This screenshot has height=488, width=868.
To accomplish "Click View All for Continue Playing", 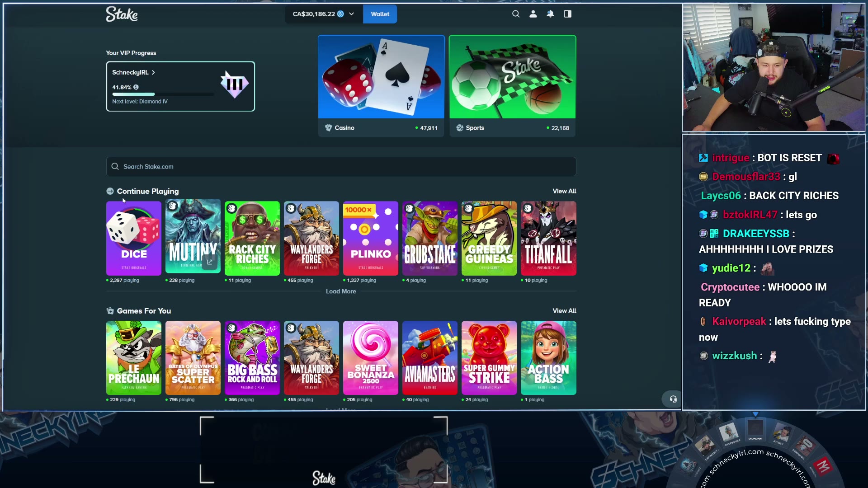I will click(x=564, y=191).
